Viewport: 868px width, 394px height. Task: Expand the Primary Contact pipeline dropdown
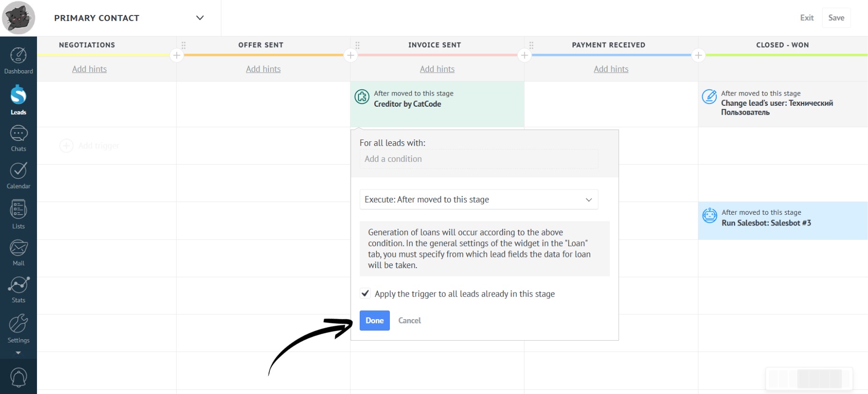coord(200,18)
